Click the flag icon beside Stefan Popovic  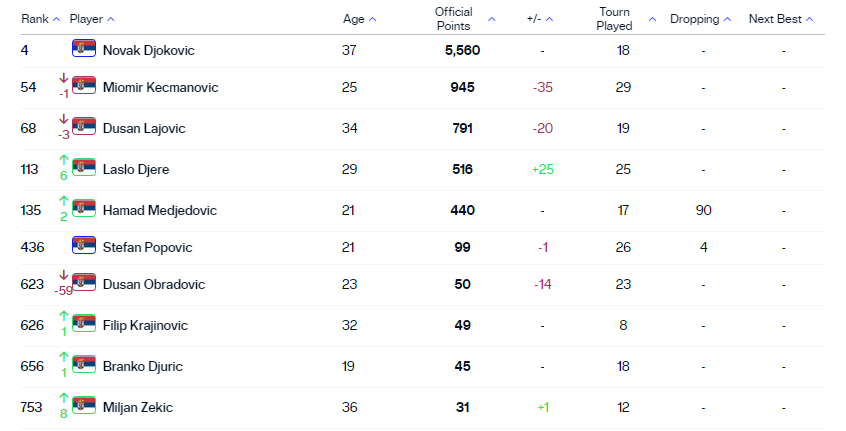click(84, 246)
